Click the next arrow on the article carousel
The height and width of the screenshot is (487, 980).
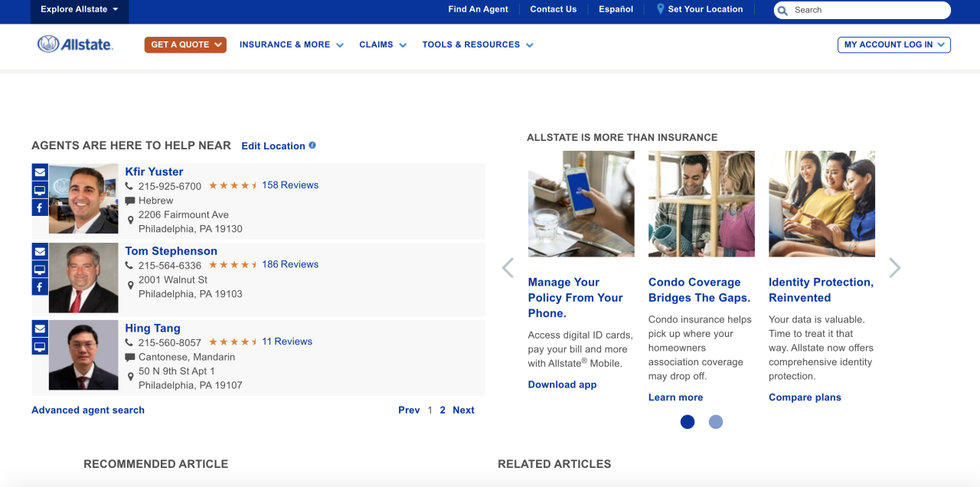tap(894, 267)
